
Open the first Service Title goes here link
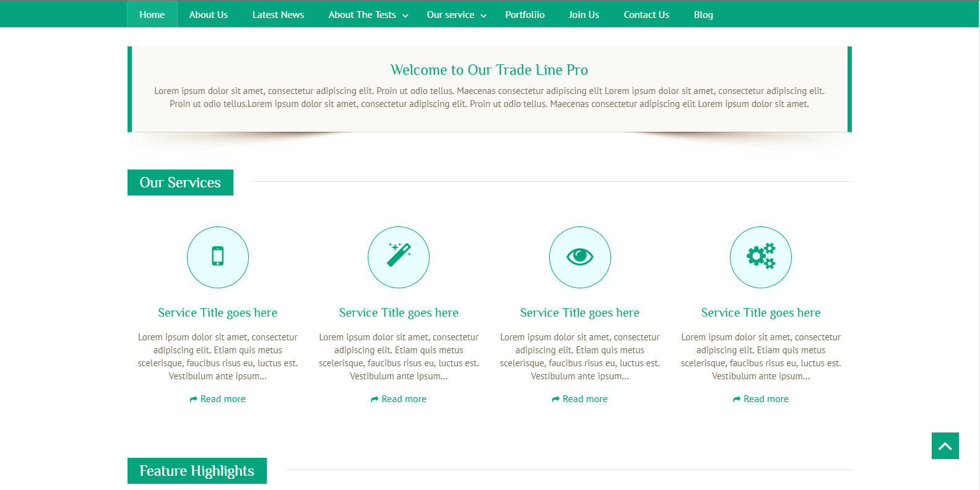click(x=217, y=313)
